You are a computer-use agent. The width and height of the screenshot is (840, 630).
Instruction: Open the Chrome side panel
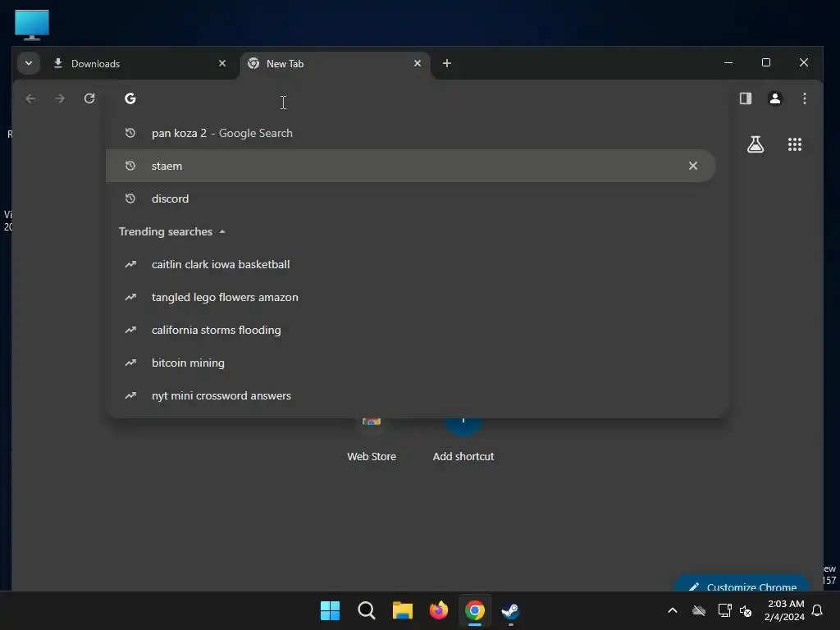pyautogui.click(x=745, y=98)
